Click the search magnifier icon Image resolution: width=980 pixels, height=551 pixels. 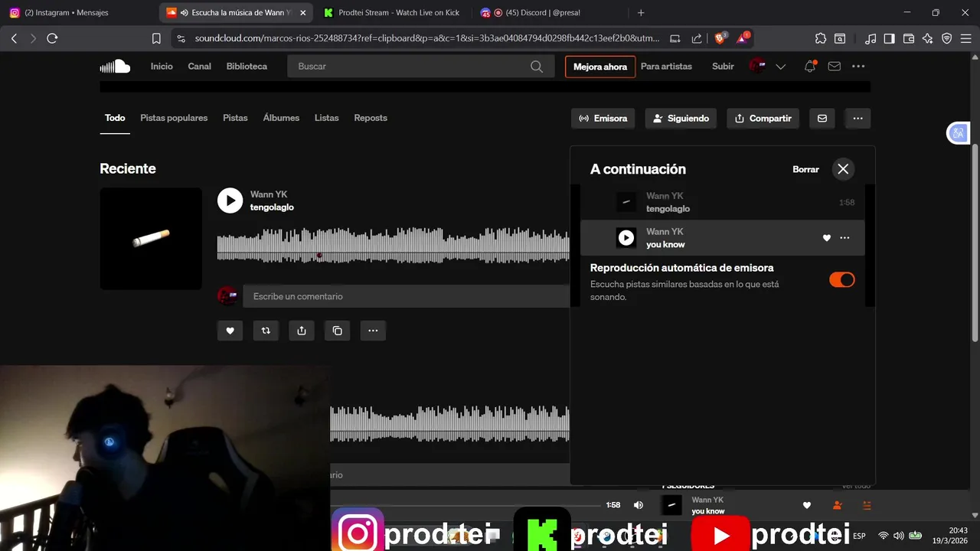point(537,67)
